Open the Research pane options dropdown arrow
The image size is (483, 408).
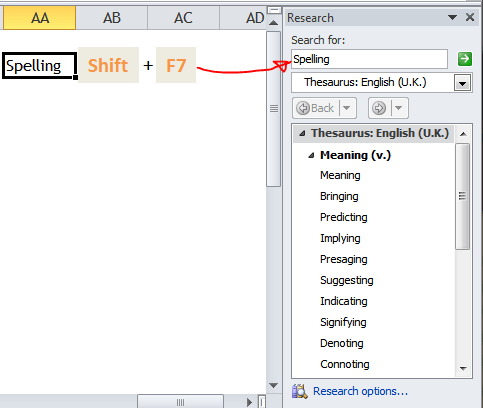click(452, 17)
